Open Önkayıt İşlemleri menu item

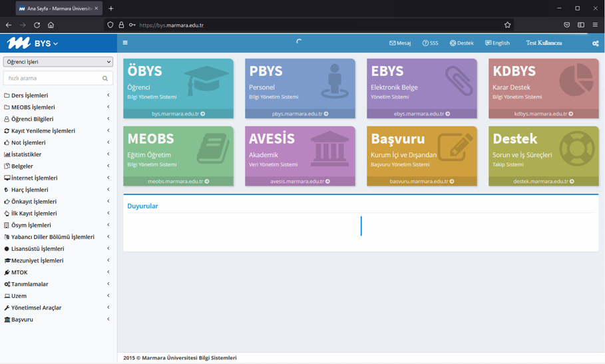[x=58, y=202]
